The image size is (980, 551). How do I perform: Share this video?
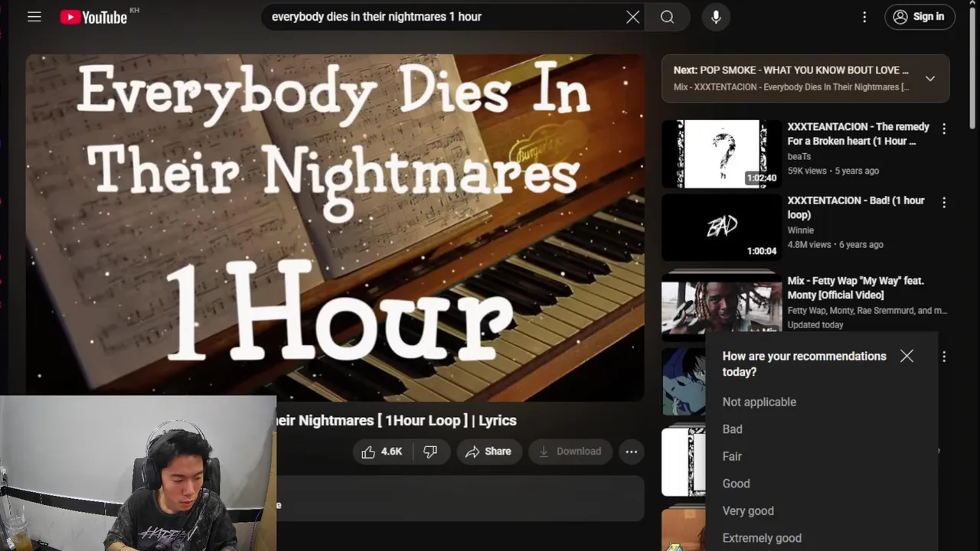[x=488, y=452]
